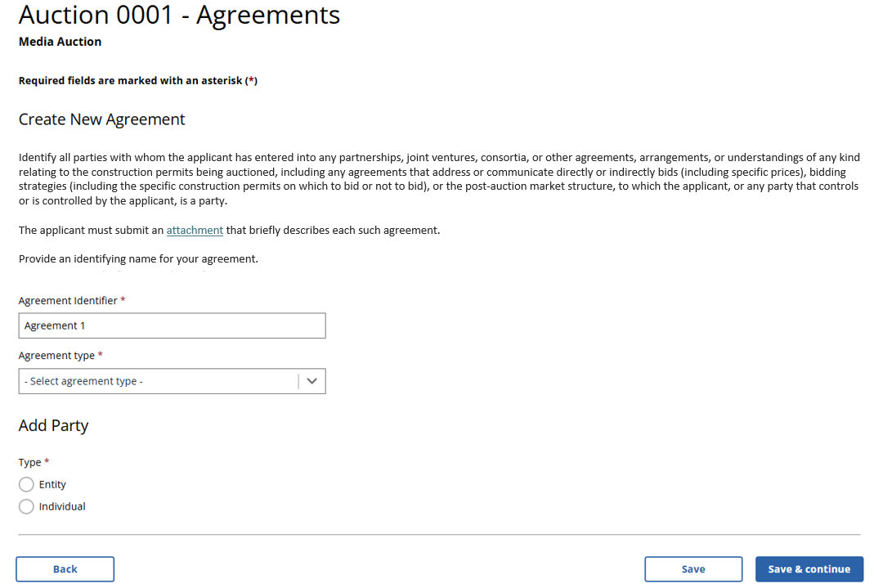Click the 'Provide an identifying name' instruction text
874x588 pixels.
click(x=138, y=259)
